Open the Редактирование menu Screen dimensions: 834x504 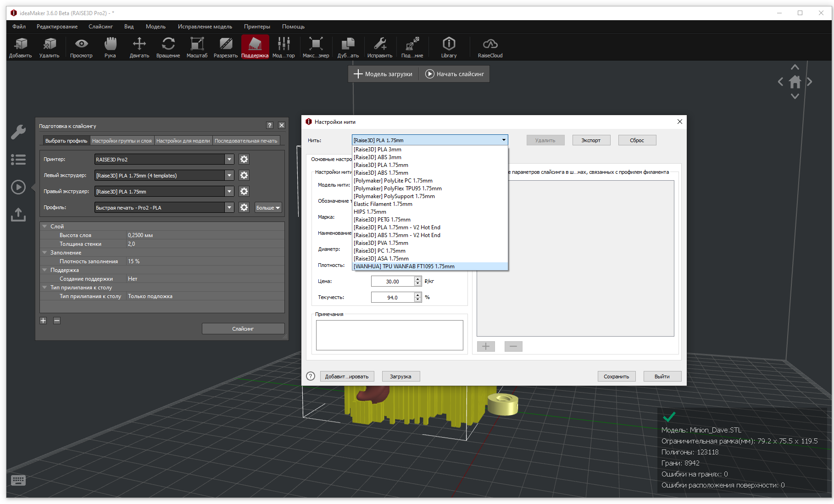point(57,27)
